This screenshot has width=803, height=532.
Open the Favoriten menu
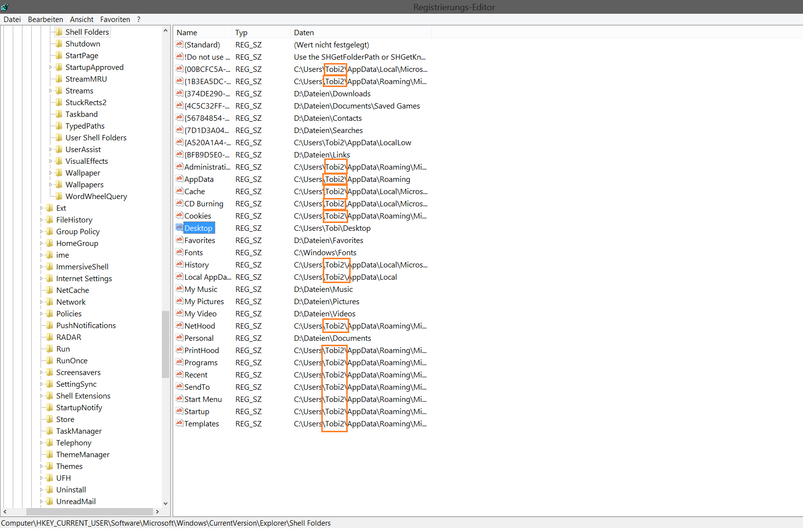115,19
